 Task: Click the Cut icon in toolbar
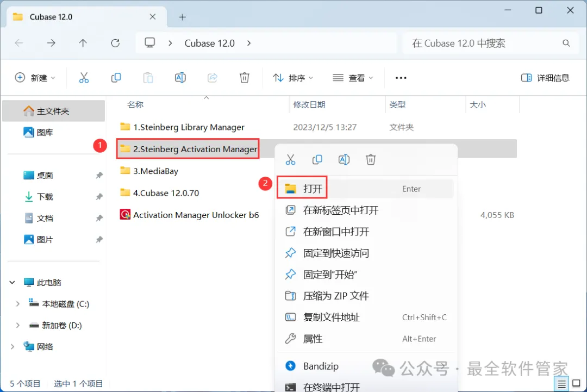click(x=84, y=78)
